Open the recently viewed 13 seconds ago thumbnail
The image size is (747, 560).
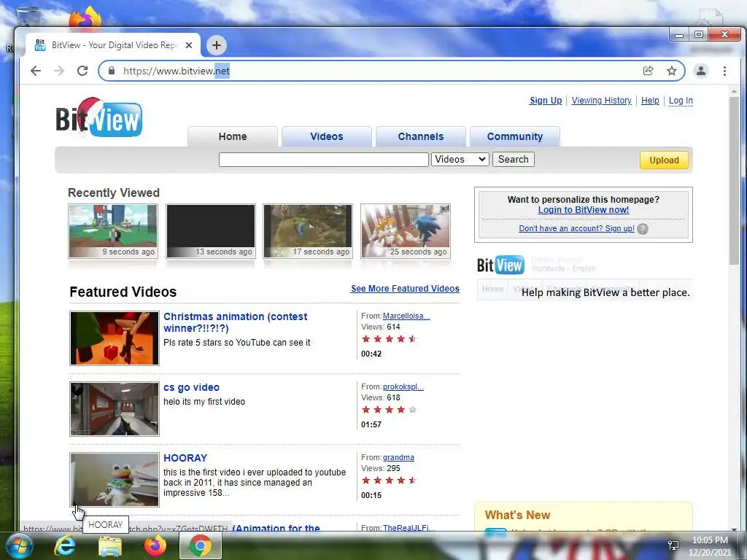(211, 231)
